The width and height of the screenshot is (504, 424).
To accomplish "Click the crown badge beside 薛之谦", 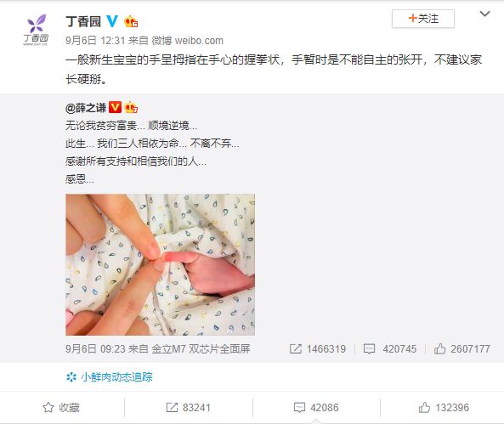I will click(x=131, y=107).
